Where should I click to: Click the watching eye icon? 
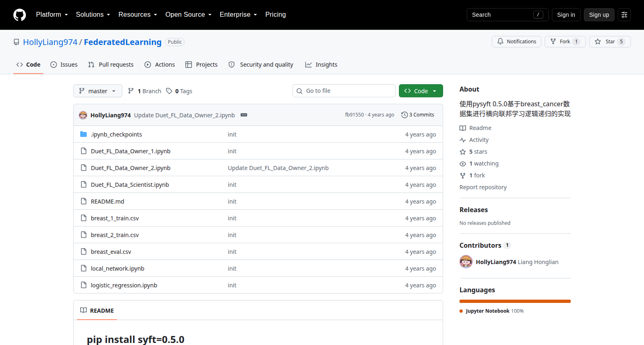(463, 164)
